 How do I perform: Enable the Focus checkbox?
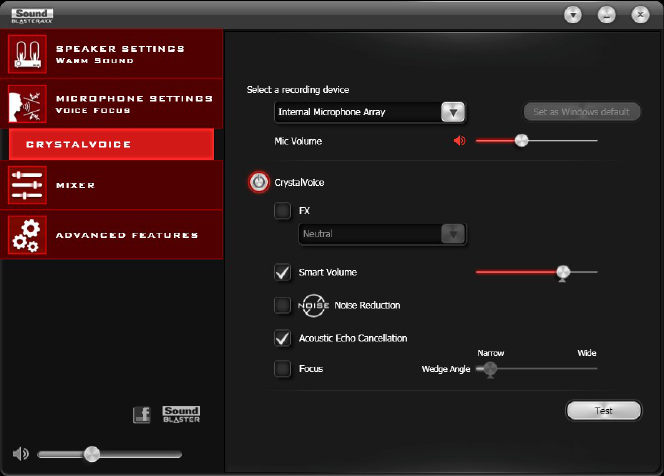[x=282, y=368]
